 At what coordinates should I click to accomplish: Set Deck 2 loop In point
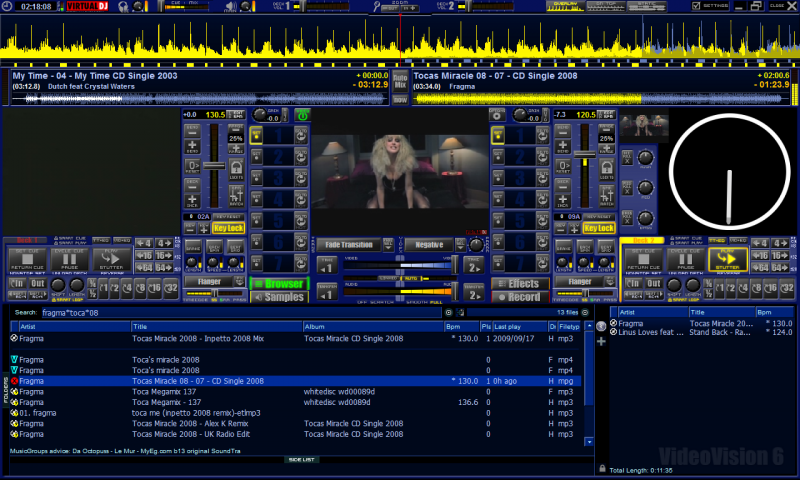tap(633, 284)
